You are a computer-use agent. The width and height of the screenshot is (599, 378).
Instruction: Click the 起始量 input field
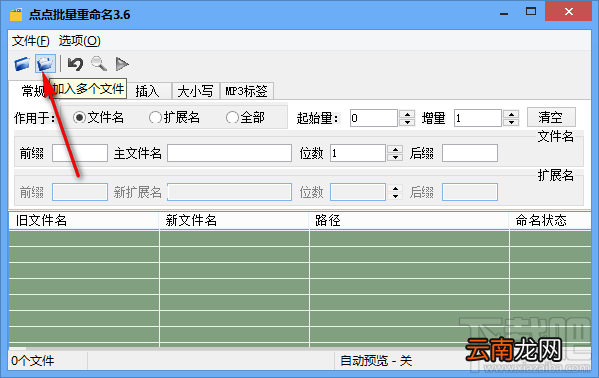pos(374,118)
